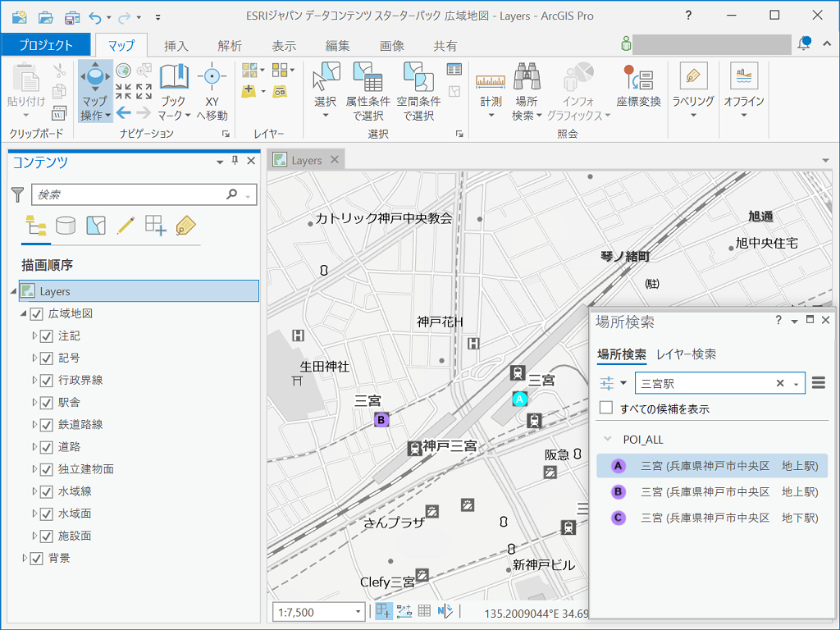Switch contents to List By Snapping

pos(155,226)
